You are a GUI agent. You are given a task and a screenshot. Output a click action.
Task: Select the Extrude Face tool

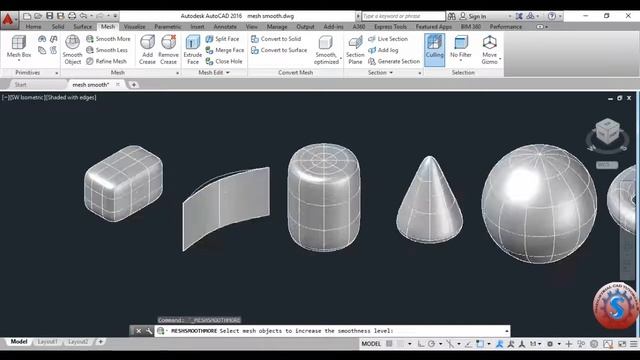193,49
